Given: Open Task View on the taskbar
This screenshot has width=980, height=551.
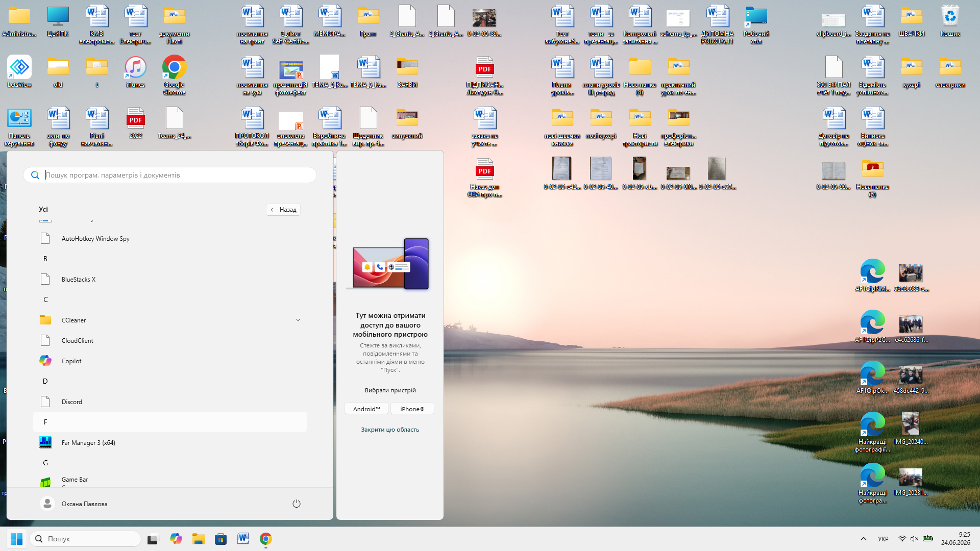Looking at the screenshot, I should [x=153, y=539].
